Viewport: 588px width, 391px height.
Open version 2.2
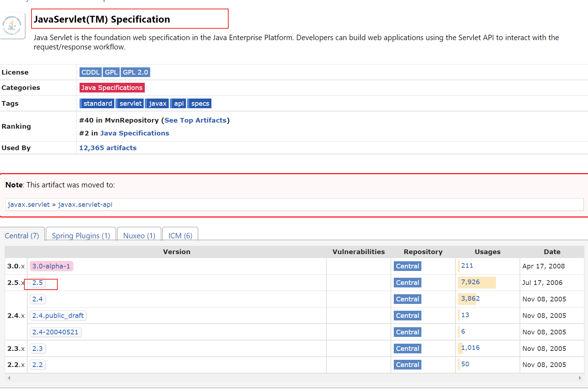pos(38,365)
